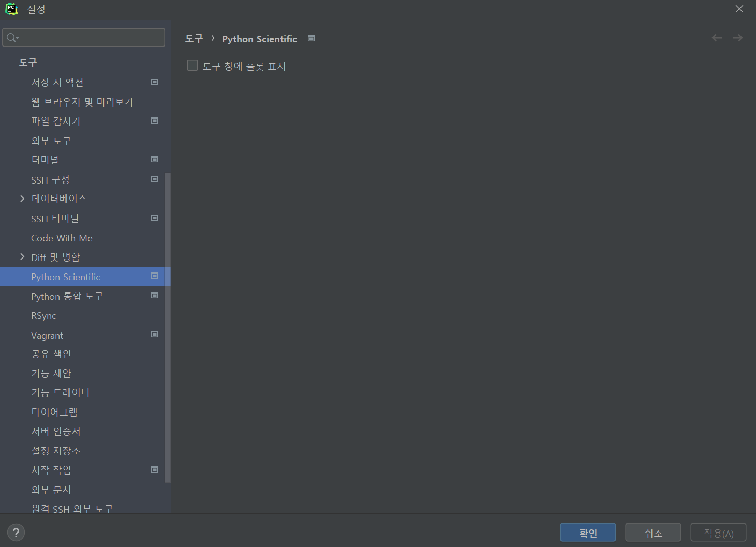Click project-level icon beside SSH 구성

(154, 179)
